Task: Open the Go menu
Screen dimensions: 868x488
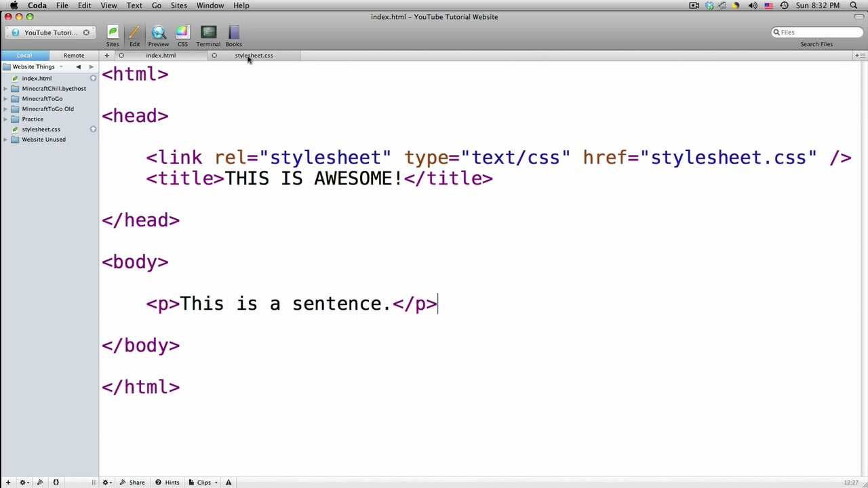Action: (157, 5)
